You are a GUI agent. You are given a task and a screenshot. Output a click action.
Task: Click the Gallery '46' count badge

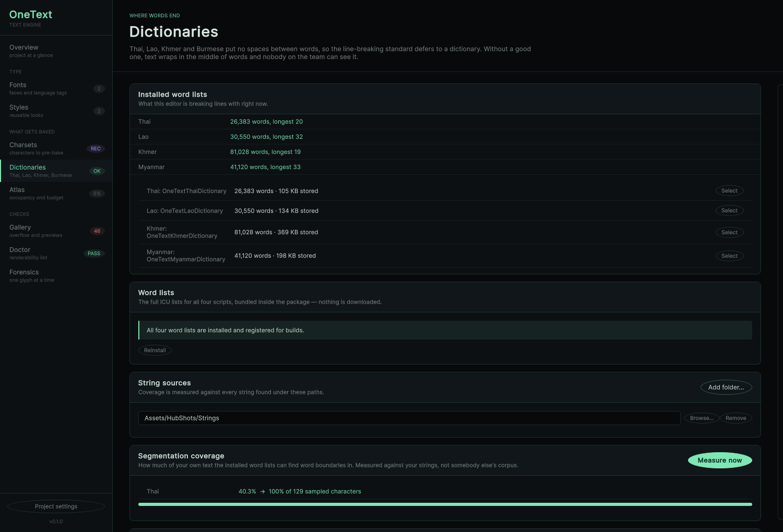[97, 231]
